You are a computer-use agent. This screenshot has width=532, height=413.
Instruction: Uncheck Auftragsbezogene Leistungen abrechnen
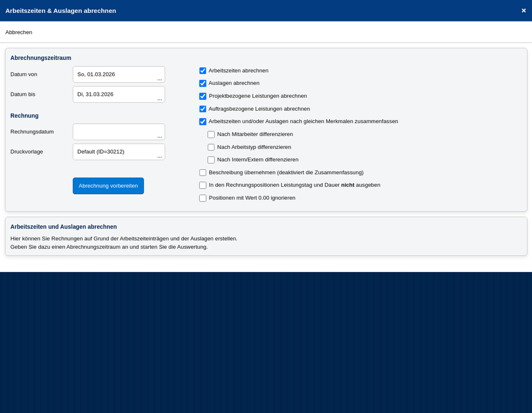click(203, 109)
